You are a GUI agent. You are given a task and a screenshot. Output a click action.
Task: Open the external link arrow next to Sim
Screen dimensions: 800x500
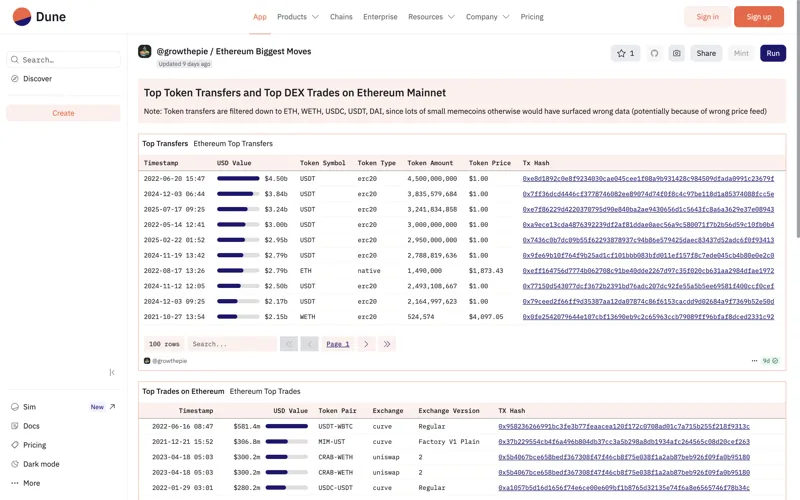[x=112, y=407]
